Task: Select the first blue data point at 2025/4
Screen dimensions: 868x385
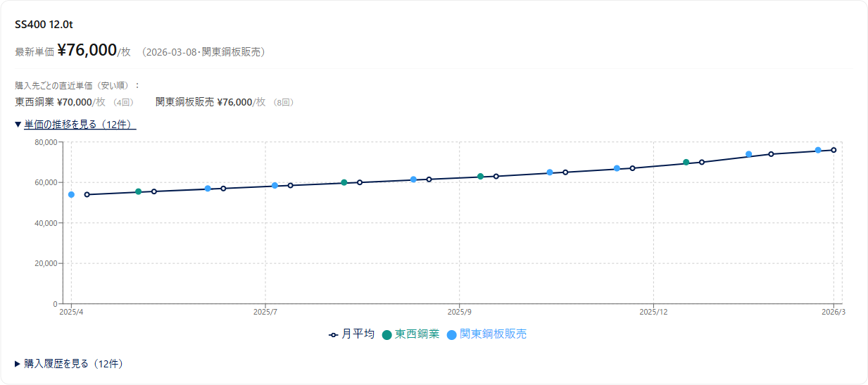Action: click(x=71, y=195)
